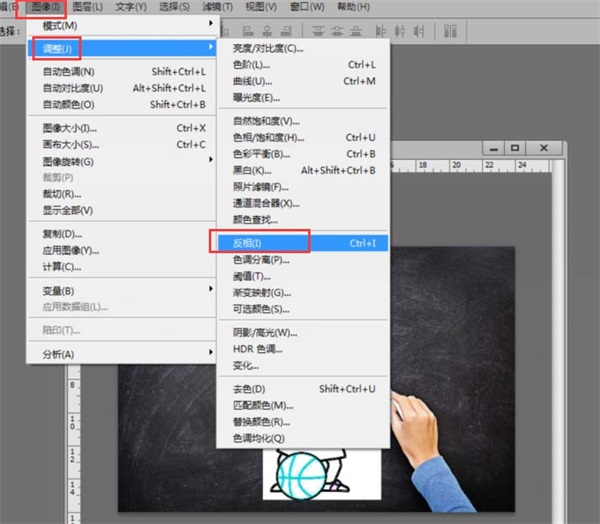Choose 画布大小(S) from the Image menu

coord(123,145)
